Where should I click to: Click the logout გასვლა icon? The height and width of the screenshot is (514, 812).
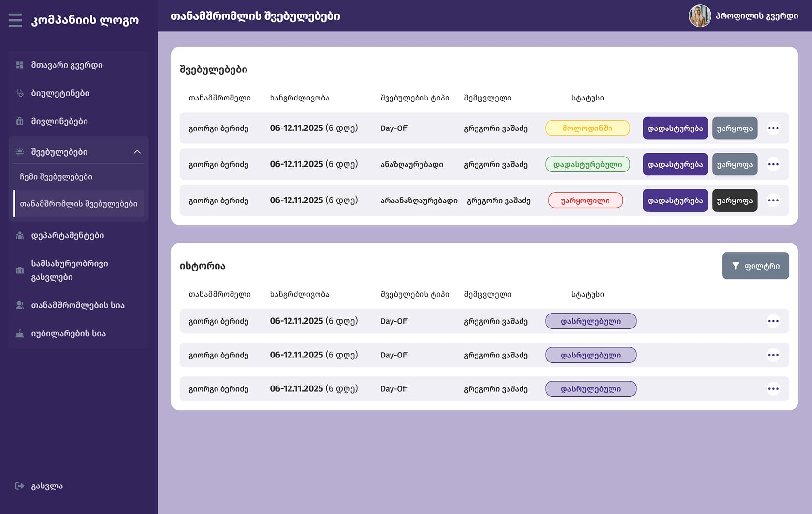(20, 485)
